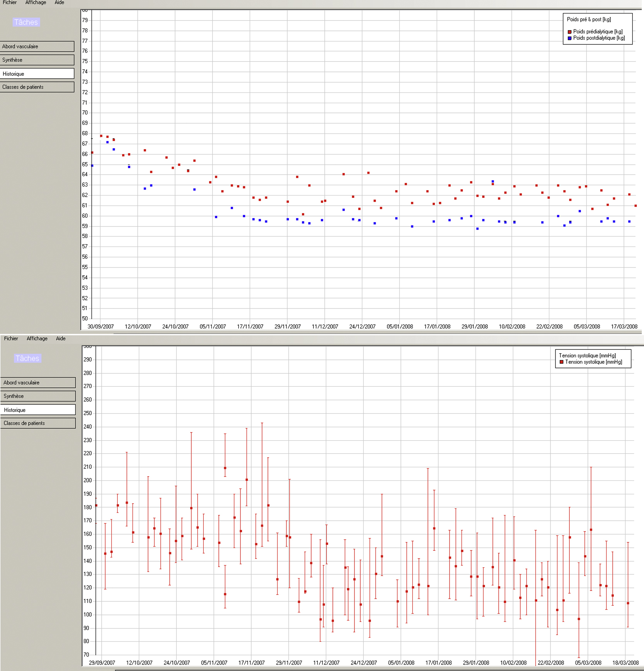Screen dimensions: 644x671
Task: Open Affichage menu in bottom window
Action: pyautogui.click(x=37, y=338)
